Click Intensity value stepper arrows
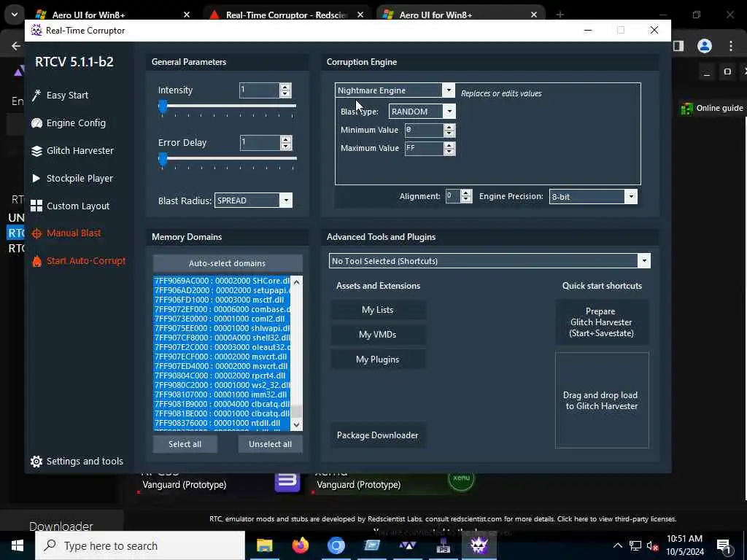 click(x=285, y=90)
